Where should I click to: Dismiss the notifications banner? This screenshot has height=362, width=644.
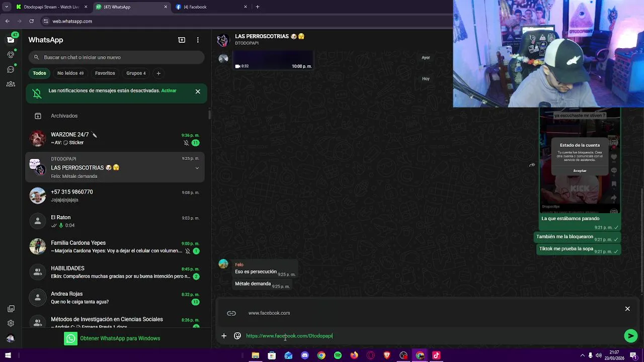[198, 92]
